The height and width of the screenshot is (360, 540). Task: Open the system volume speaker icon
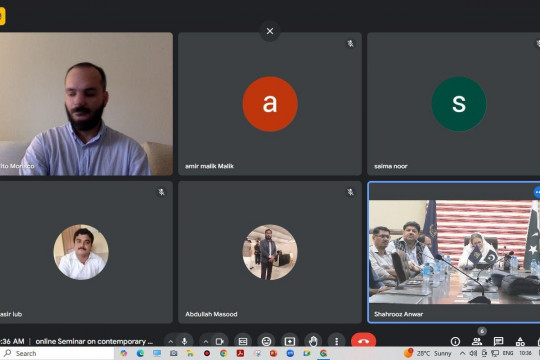[473, 353]
